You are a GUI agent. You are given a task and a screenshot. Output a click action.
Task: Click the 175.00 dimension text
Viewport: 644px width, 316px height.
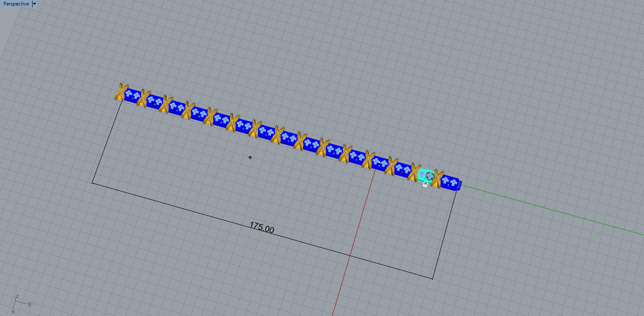[x=261, y=227]
